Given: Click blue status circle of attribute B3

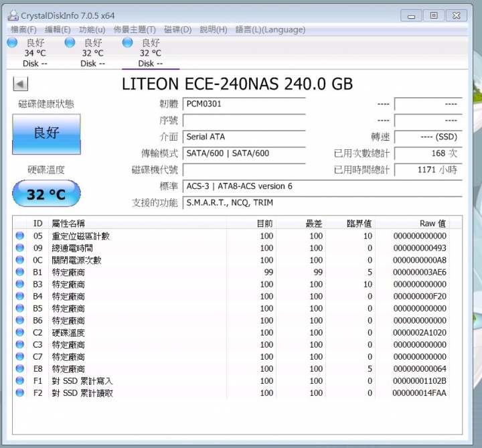Looking at the screenshot, I should pyautogui.click(x=19, y=284).
